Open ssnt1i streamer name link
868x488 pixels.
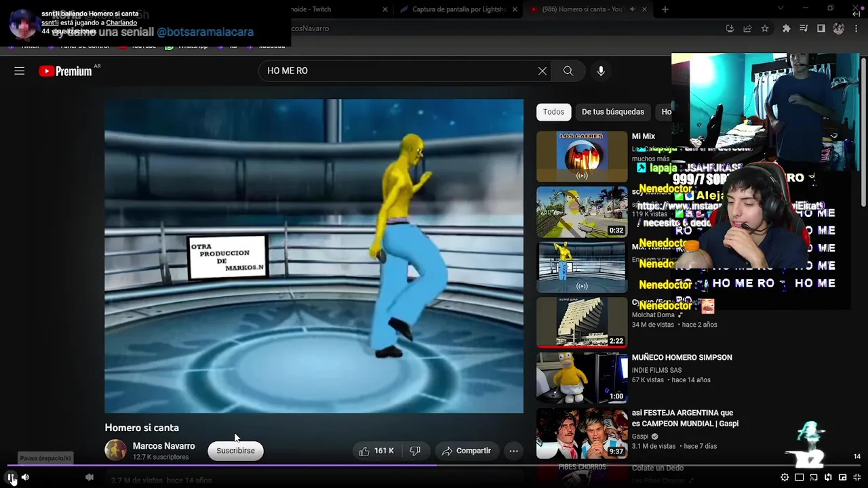click(x=50, y=22)
